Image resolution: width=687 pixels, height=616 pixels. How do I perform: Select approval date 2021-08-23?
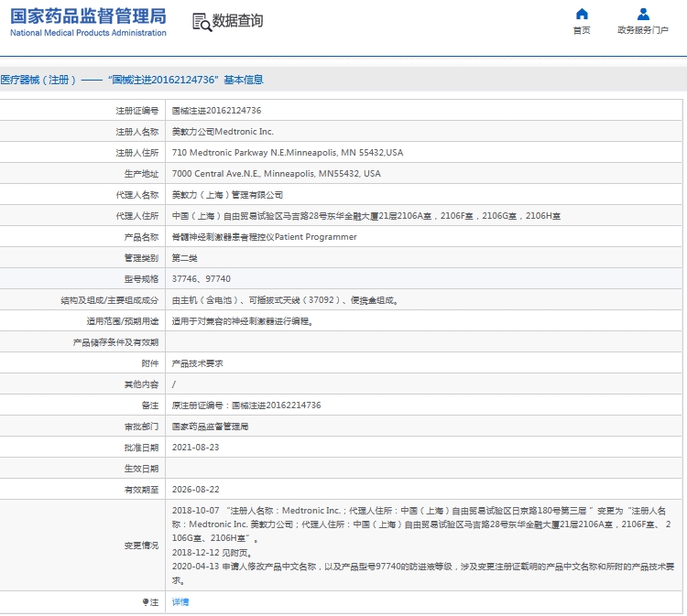(195, 448)
